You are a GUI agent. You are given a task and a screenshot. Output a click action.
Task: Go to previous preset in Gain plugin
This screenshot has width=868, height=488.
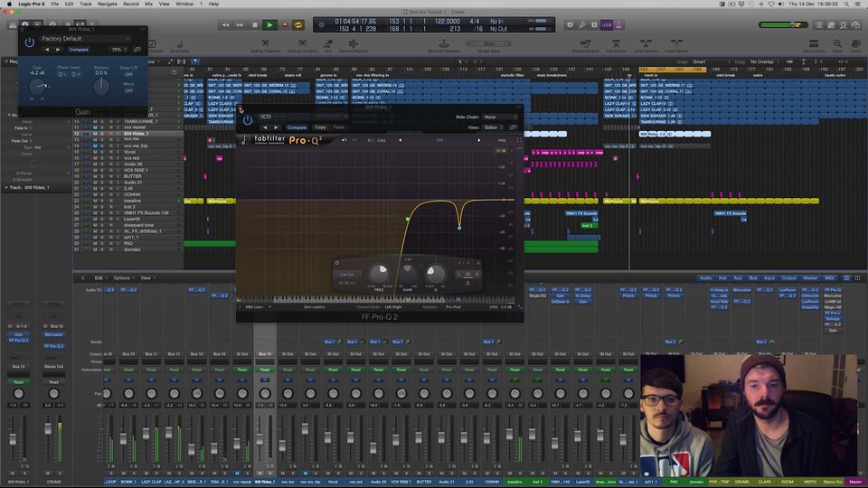(46, 50)
